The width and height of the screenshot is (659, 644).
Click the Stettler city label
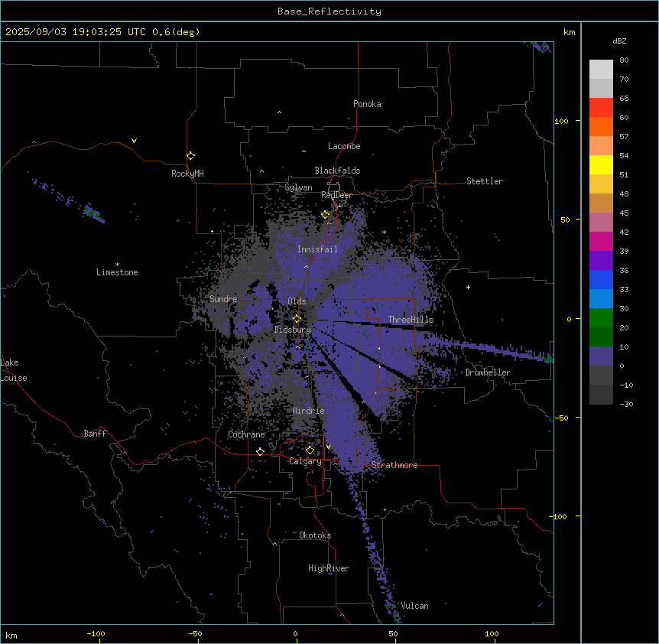[x=484, y=181]
